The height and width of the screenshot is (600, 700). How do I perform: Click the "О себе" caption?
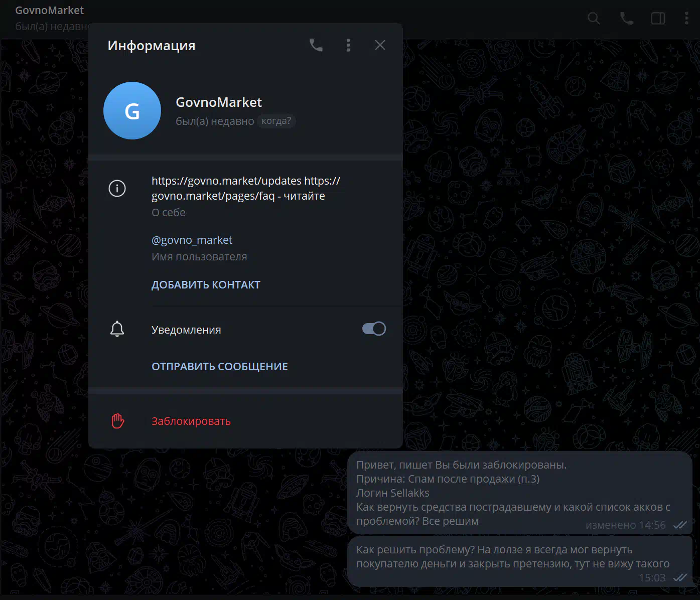coord(169,213)
